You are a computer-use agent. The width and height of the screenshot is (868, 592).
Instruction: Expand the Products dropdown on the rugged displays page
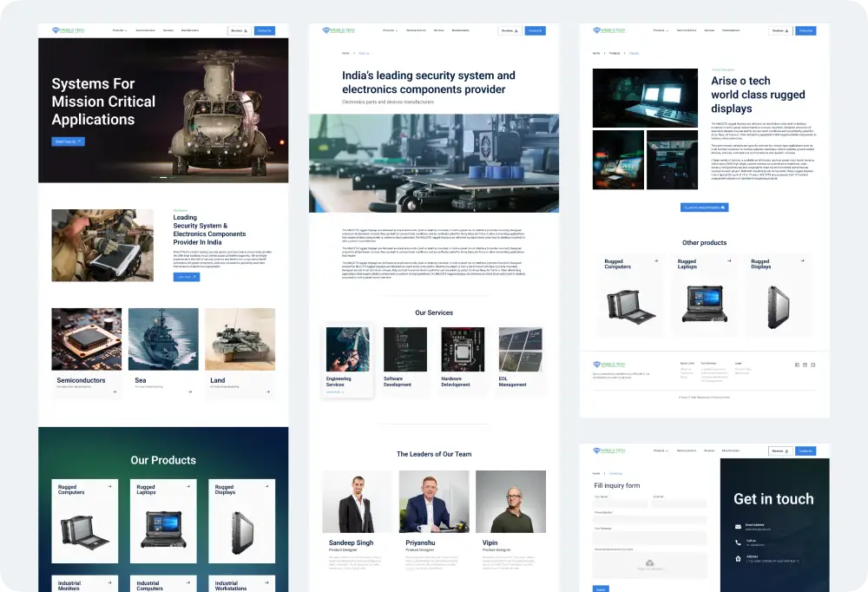661,30
